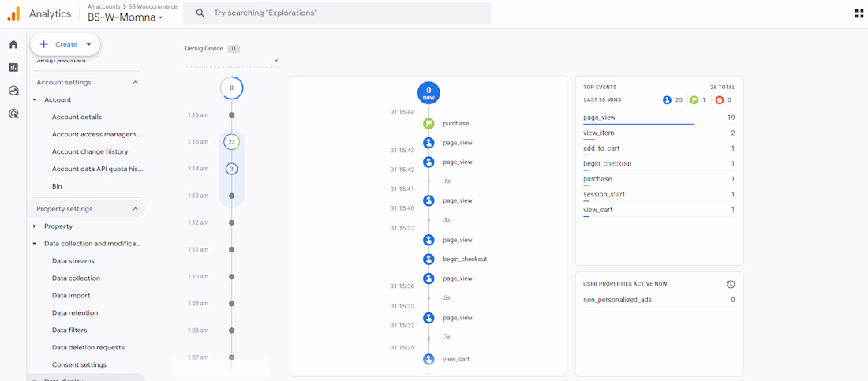Click the page_view row in Top Events

[x=660, y=118]
